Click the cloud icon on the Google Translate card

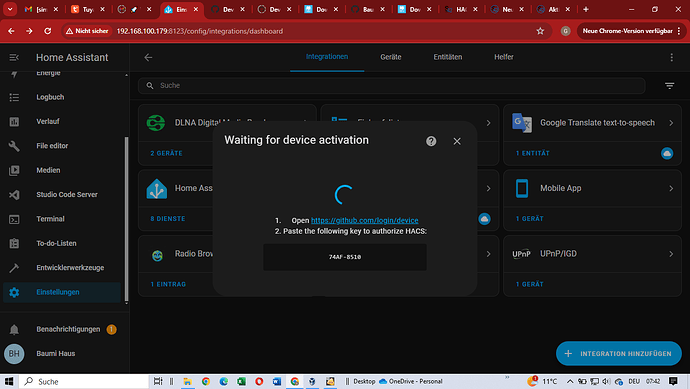click(667, 153)
